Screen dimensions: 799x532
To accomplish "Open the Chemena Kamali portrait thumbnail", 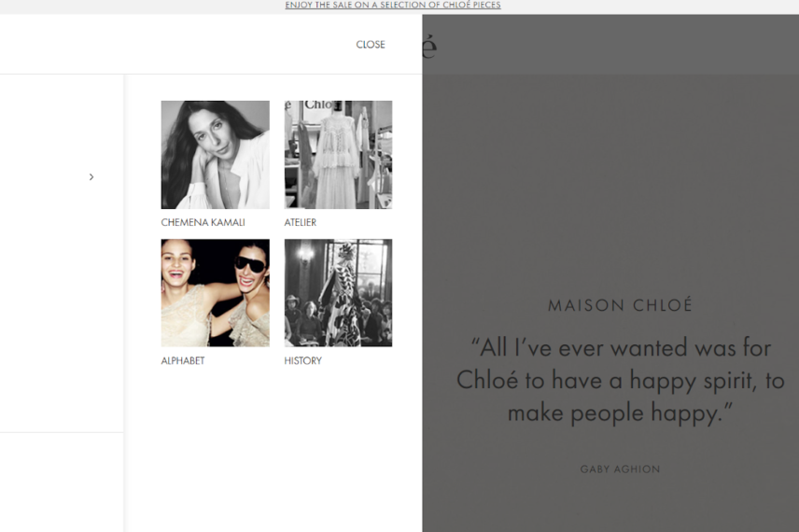I will pos(216,155).
